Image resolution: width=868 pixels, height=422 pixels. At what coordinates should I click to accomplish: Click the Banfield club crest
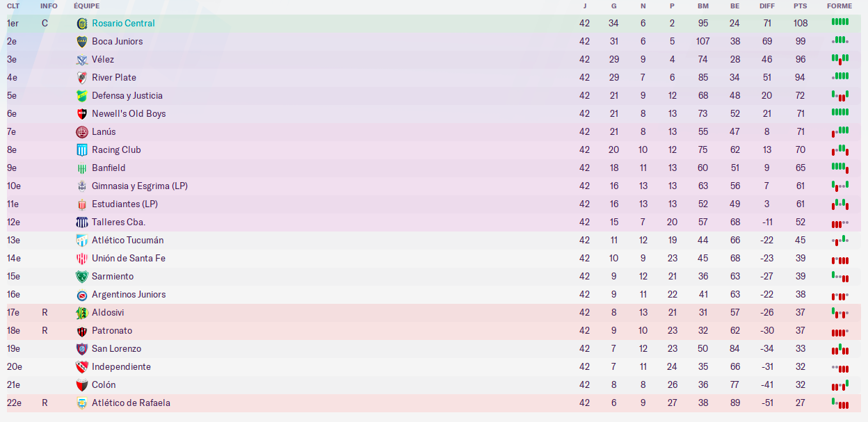click(x=82, y=168)
